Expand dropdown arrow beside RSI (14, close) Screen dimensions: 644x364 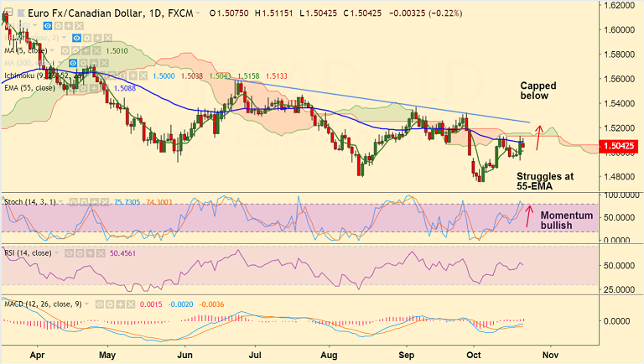pyautogui.click(x=57, y=253)
